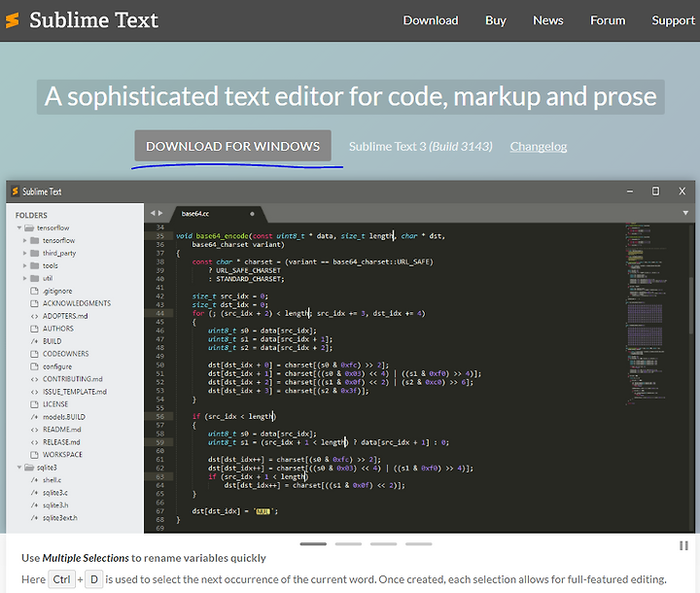
Task: Open ISSUE_TEMPLATE.md in the sidebar
Action: click(75, 392)
